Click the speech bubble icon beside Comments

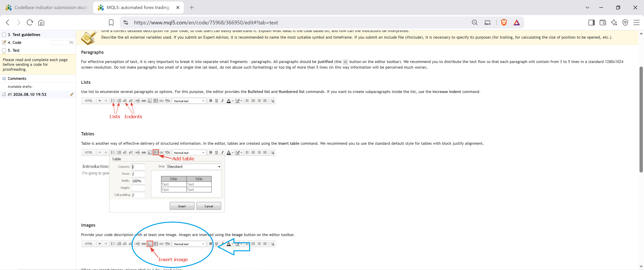coord(4,79)
